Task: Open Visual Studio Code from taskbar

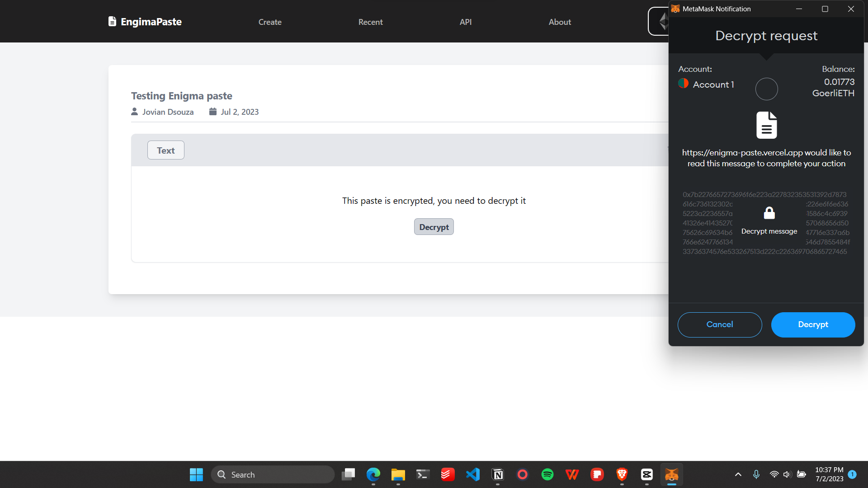Action: [x=473, y=474]
